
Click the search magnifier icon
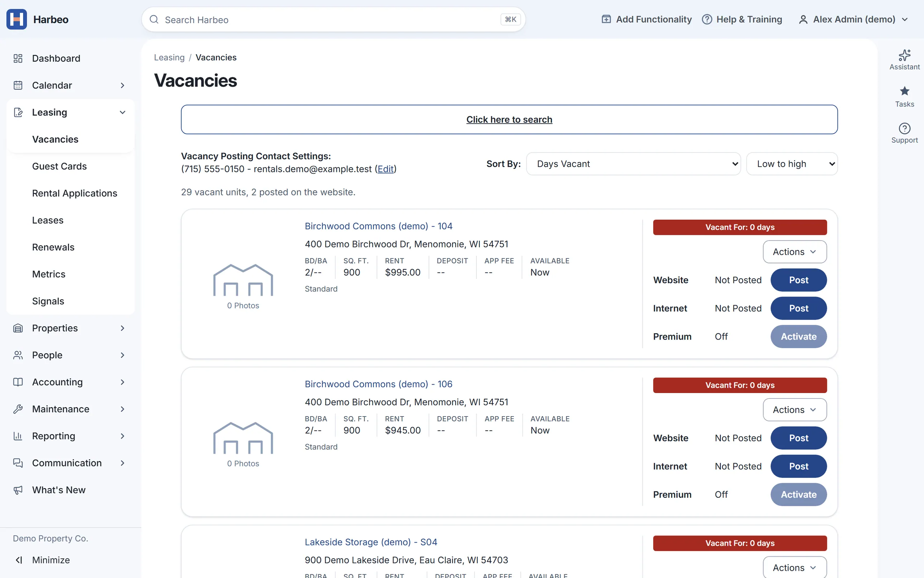coord(154,20)
